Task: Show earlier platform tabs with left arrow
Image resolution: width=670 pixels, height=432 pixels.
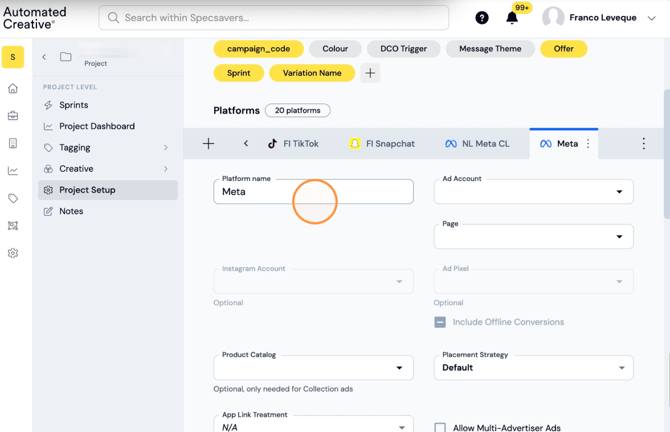Action: 246,144
